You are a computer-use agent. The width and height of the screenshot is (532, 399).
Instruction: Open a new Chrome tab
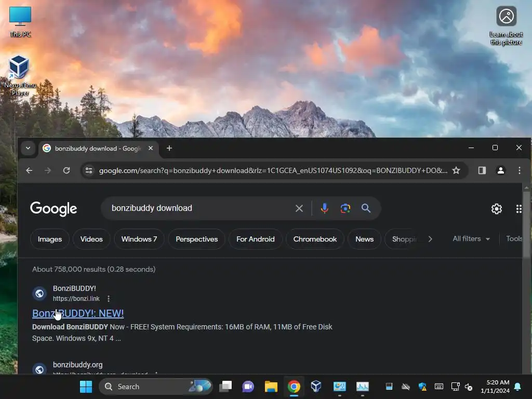pyautogui.click(x=169, y=148)
